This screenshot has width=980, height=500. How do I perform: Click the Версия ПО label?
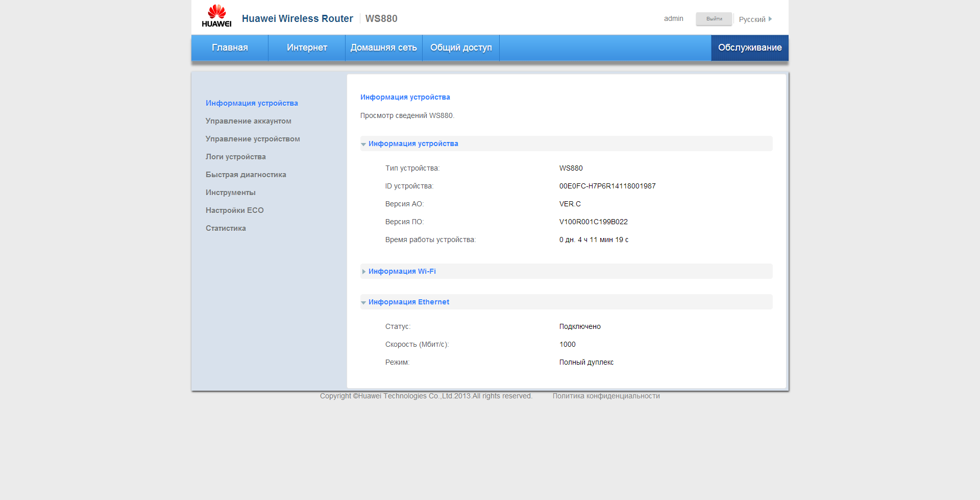(405, 222)
